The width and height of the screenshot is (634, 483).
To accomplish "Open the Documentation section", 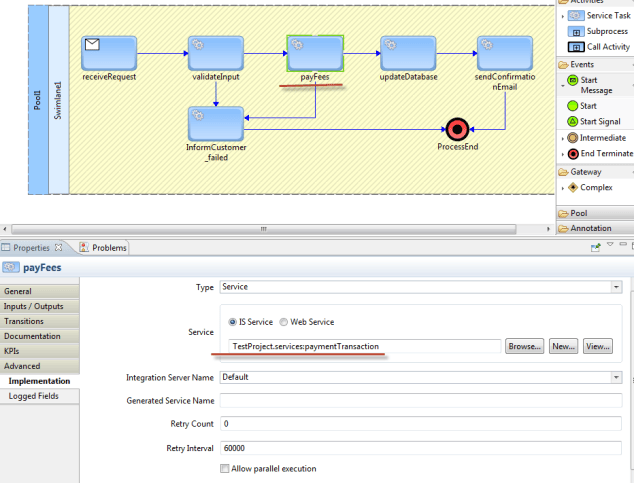I will tap(40, 336).
